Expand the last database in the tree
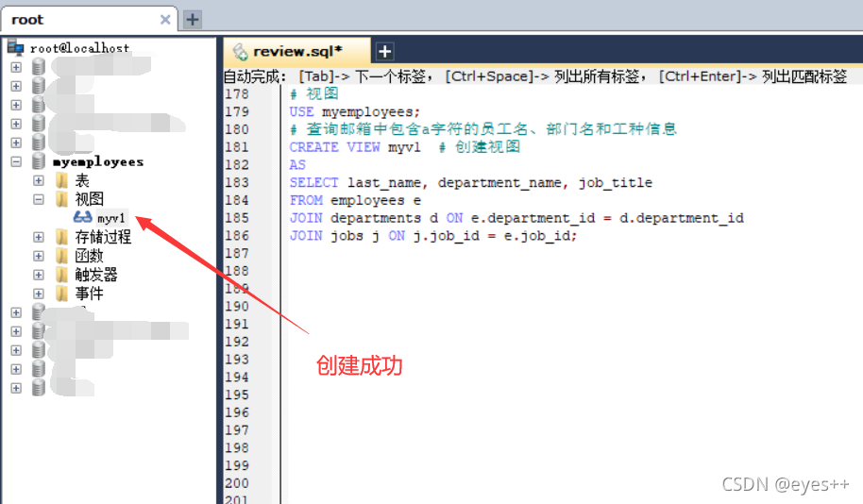Screen dimensions: 863x504 16,388
